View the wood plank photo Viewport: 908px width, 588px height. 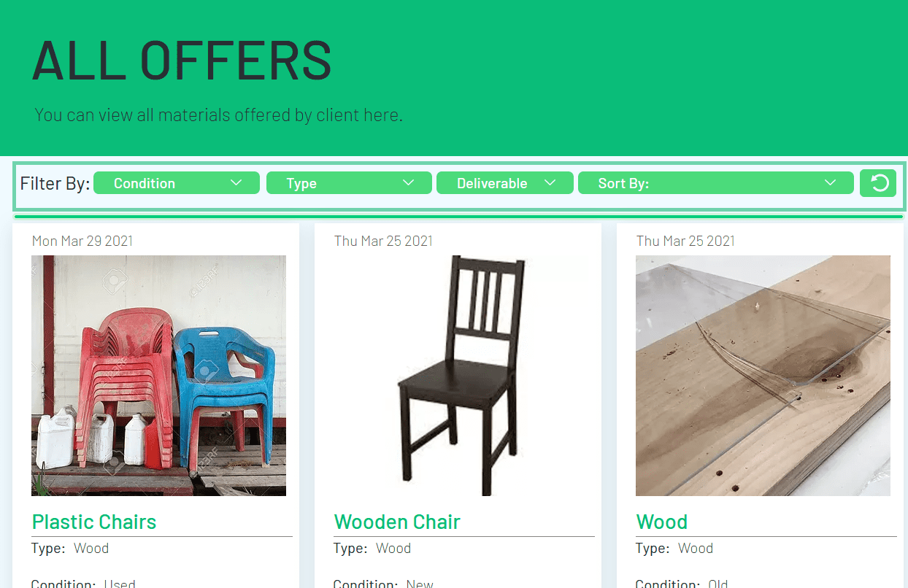pyautogui.click(x=763, y=376)
